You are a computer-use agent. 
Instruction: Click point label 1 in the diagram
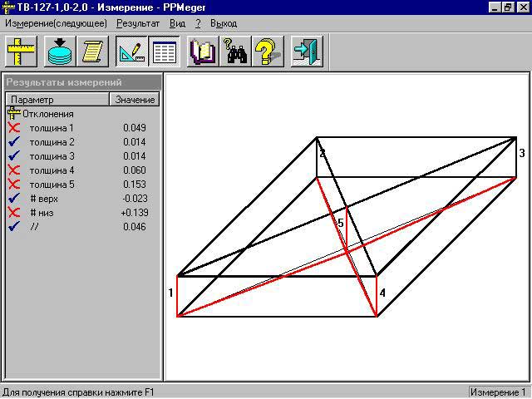coord(170,293)
